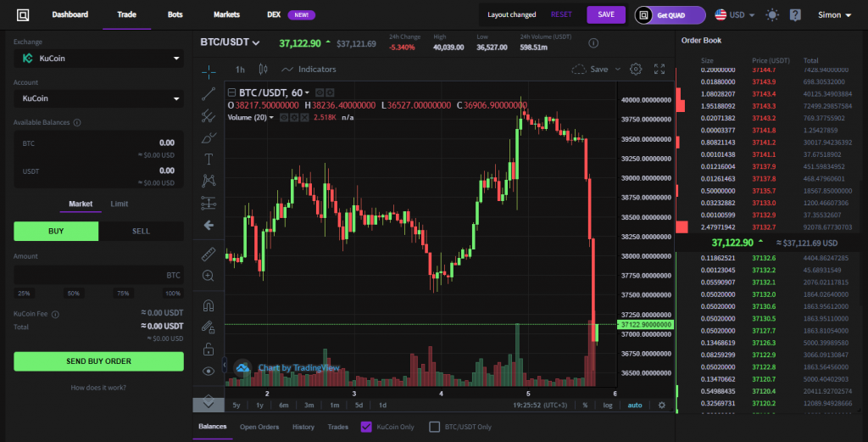This screenshot has height=442, width=868.
Task: Toggle auto scale mode
Action: 635,405
